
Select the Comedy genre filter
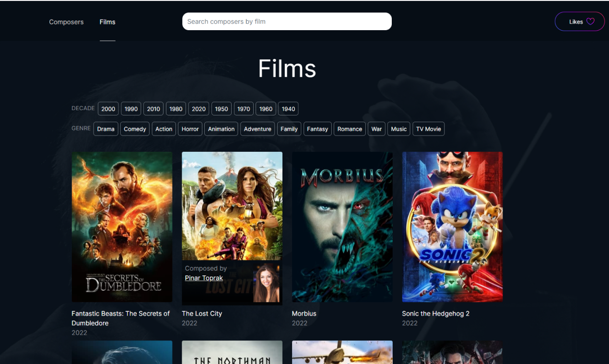135,129
